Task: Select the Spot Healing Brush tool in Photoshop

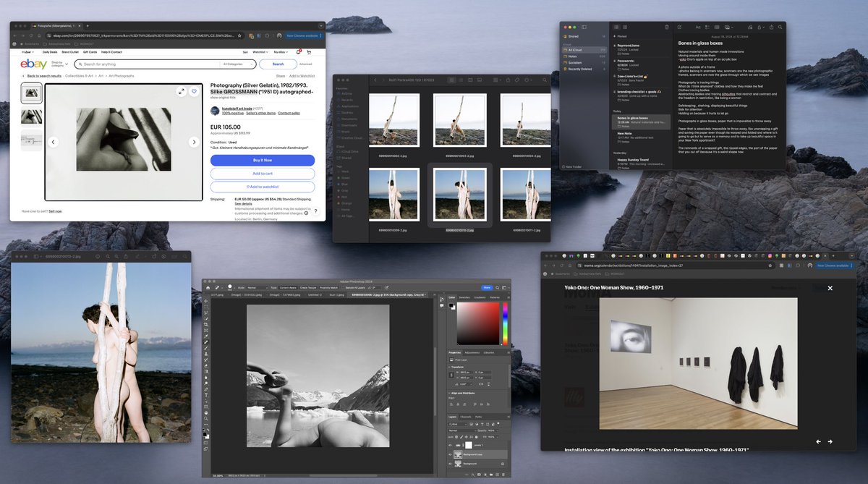Action: coord(206,341)
